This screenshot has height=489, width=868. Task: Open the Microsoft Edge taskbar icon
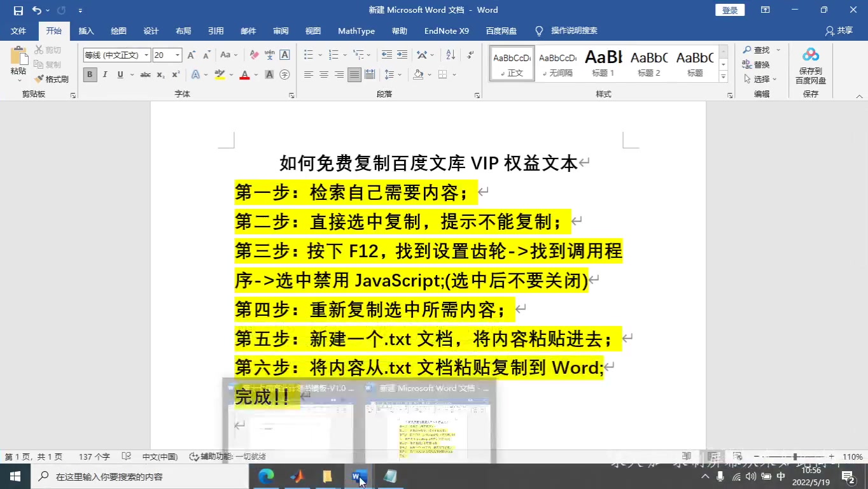point(265,476)
